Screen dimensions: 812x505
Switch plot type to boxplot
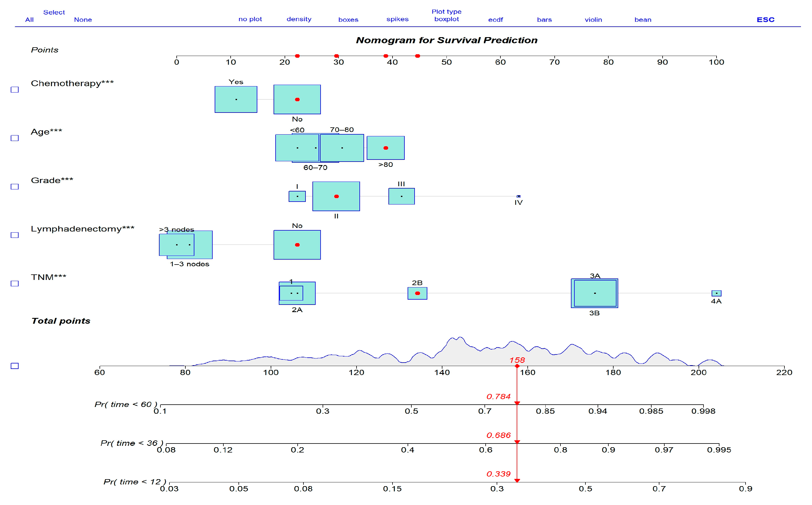click(x=446, y=19)
